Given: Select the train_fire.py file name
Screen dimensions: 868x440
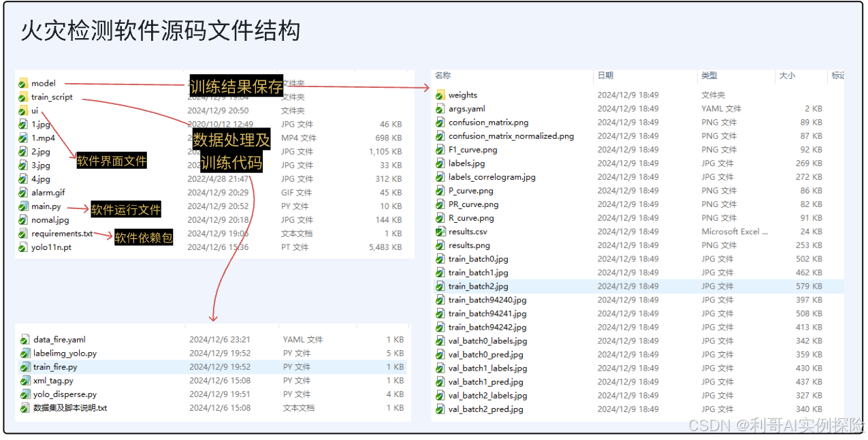Looking at the screenshot, I should (x=55, y=367).
